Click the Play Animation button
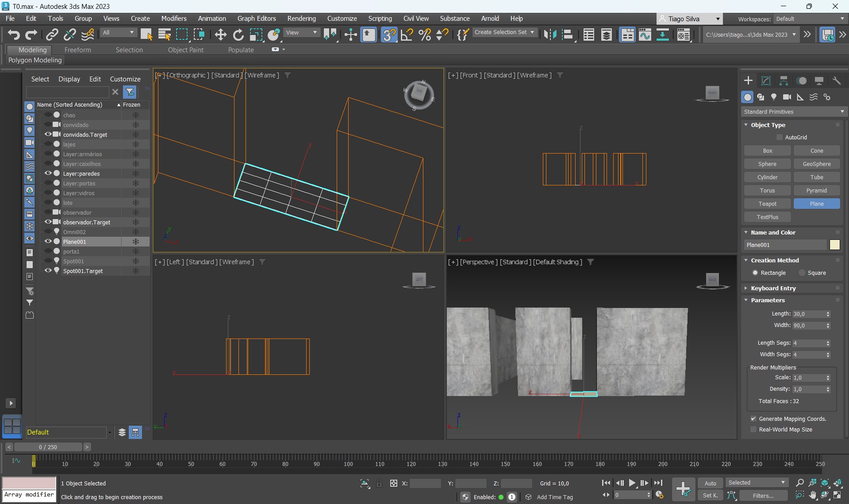 pos(632,483)
